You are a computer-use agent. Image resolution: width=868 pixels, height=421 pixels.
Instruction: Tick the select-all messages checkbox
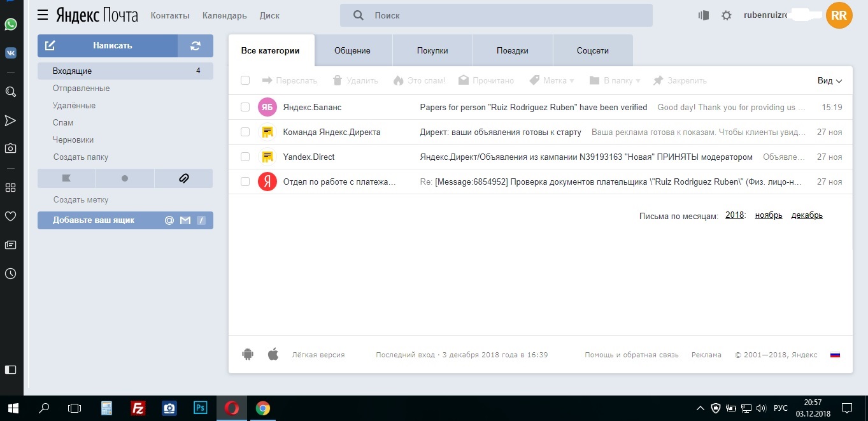[245, 80]
